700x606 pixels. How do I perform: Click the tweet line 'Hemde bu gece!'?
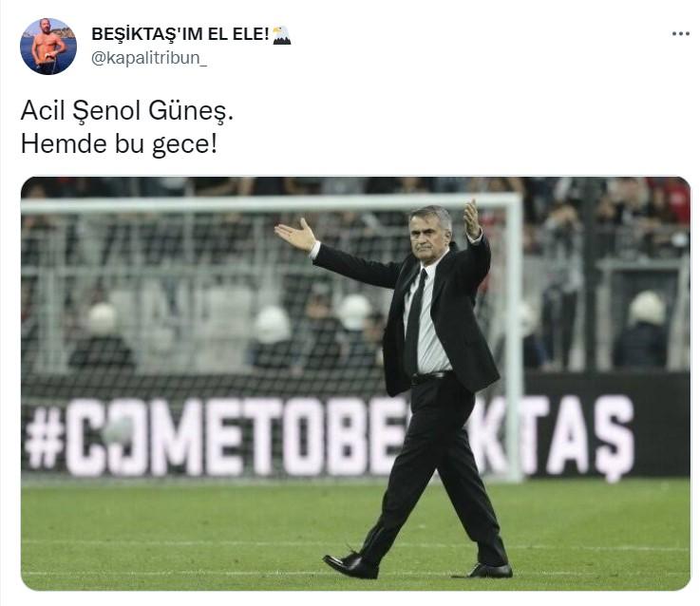119,143
